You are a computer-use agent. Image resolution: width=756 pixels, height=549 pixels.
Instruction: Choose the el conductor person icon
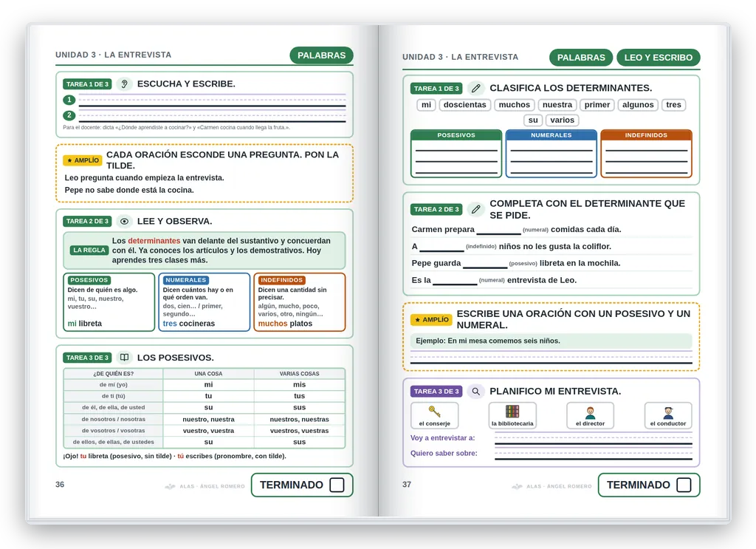668,412
